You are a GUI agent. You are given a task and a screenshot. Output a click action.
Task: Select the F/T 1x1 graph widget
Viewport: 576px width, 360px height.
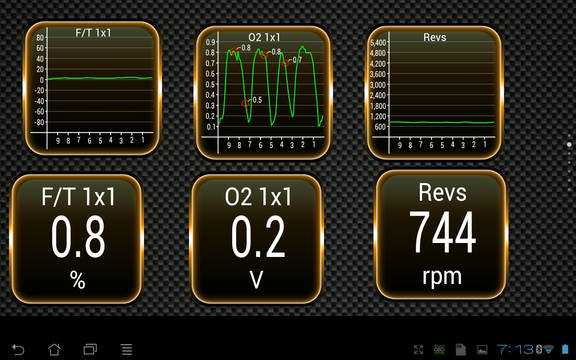pyautogui.click(x=92, y=88)
